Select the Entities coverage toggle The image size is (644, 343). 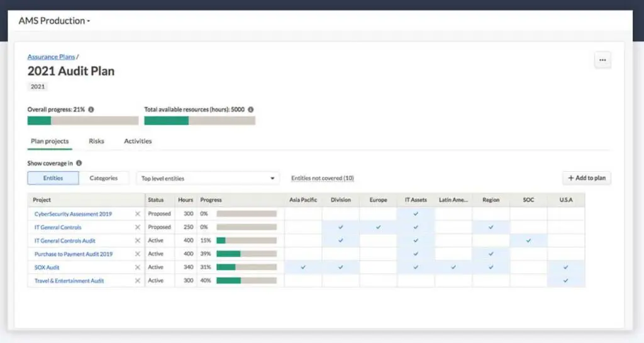pos(53,178)
